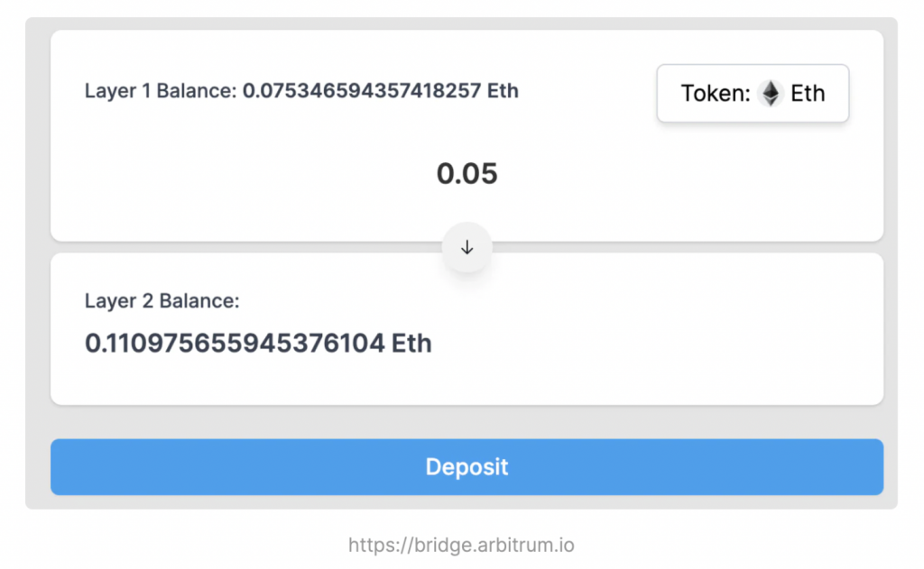Image resolution: width=924 pixels, height=569 pixels.
Task: Click the "Layer 2" words in bottom card
Action: coord(115,301)
